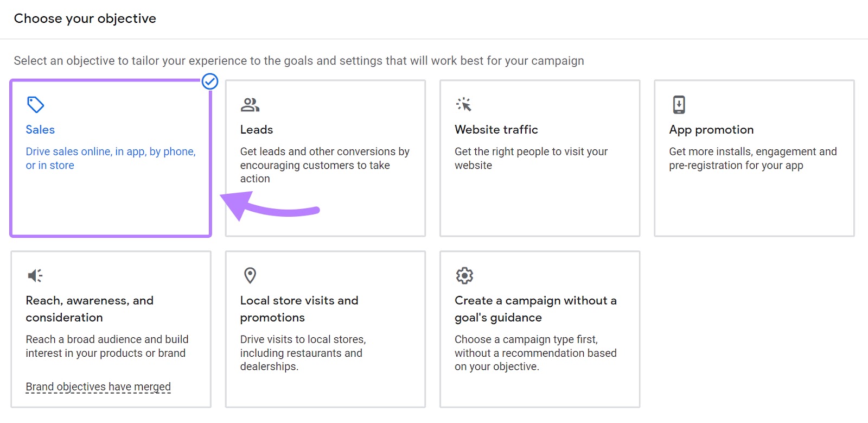
Task: Click the magic cursor icon for Website traffic
Action: click(464, 104)
